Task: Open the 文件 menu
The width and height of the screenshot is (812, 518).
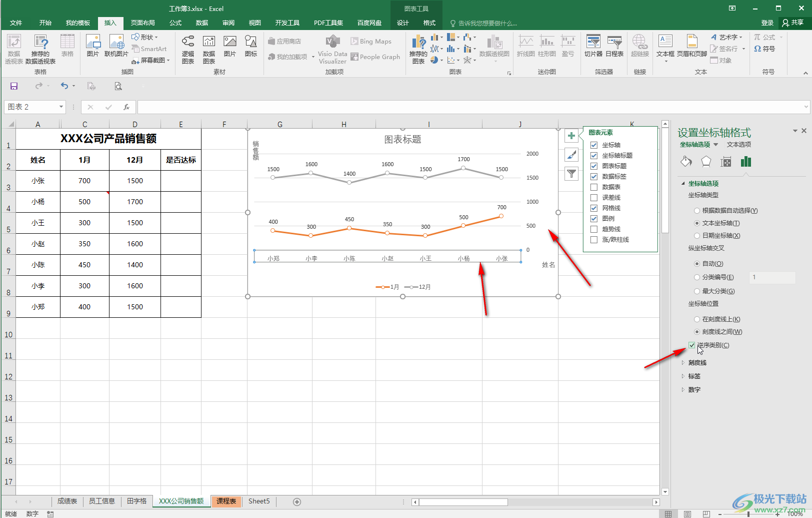Action: pos(16,23)
